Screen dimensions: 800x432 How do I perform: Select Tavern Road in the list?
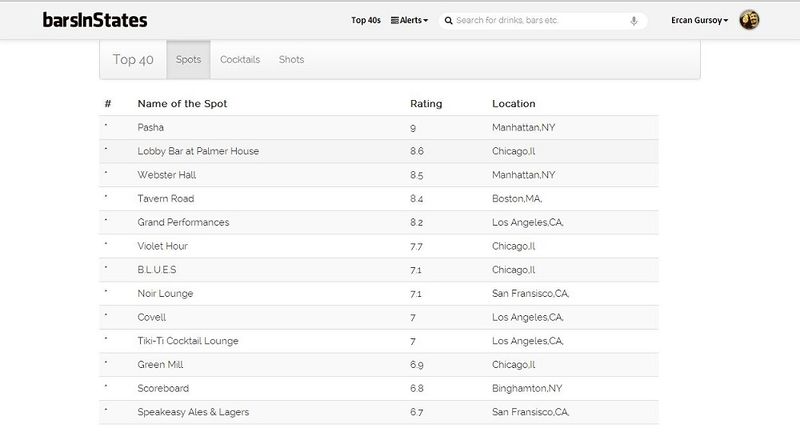click(x=166, y=198)
